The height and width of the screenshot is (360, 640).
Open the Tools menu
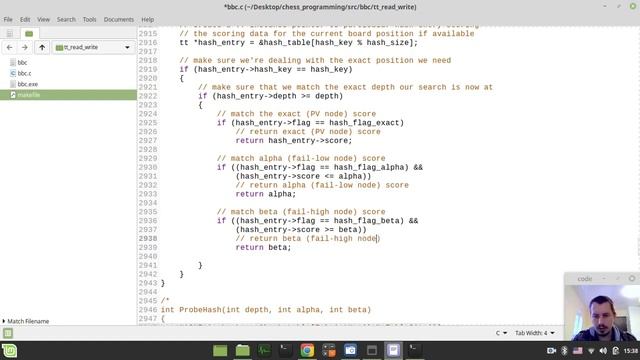coord(89,19)
